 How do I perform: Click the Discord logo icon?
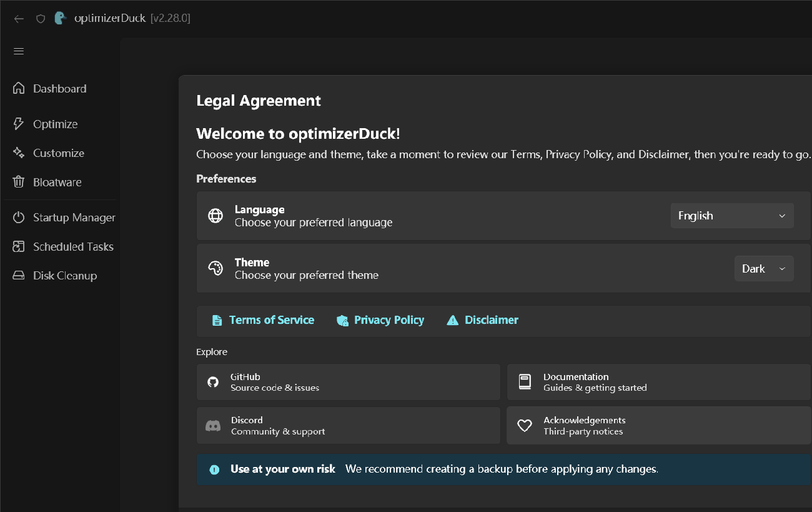click(x=213, y=426)
